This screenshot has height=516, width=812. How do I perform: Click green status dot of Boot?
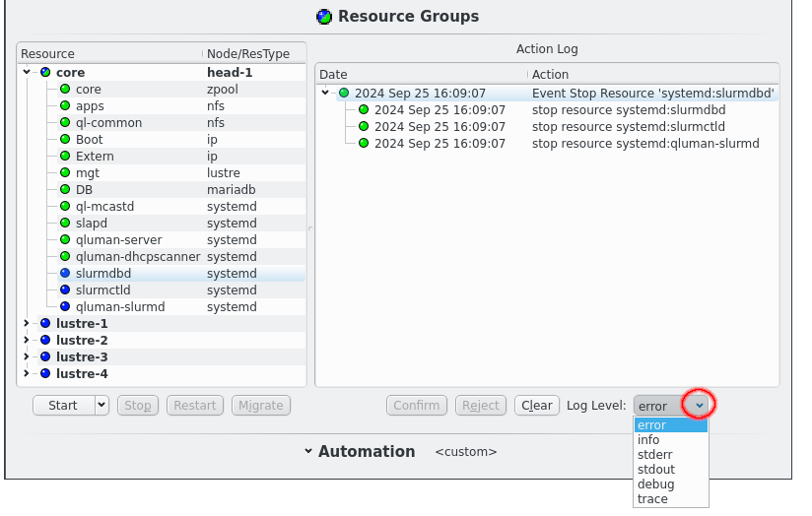[x=65, y=139]
